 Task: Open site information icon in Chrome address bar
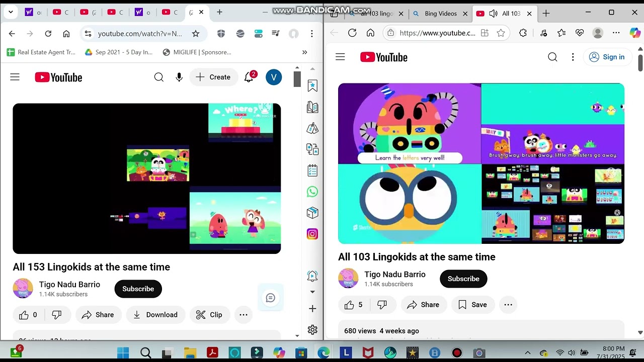(x=88, y=34)
